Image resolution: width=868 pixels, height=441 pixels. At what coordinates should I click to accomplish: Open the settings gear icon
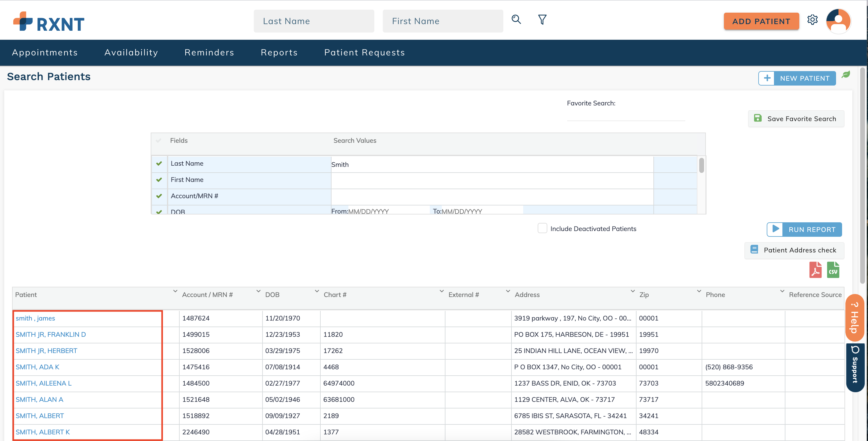tap(813, 20)
